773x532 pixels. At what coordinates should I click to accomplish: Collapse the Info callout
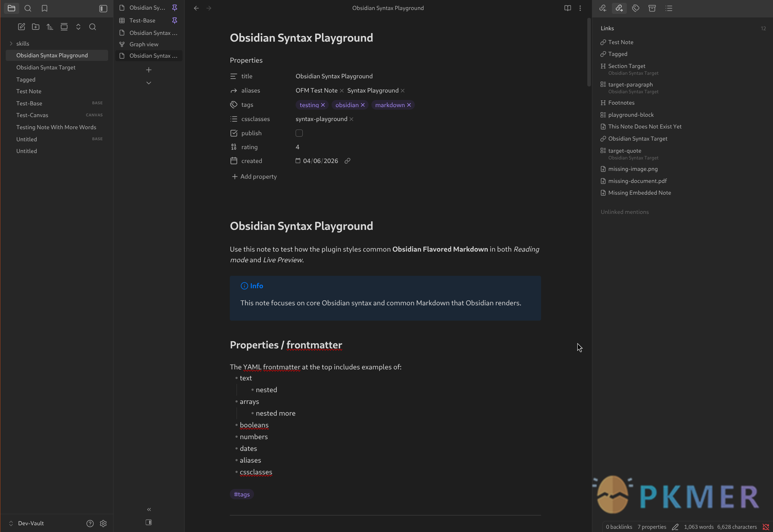click(252, 286)
